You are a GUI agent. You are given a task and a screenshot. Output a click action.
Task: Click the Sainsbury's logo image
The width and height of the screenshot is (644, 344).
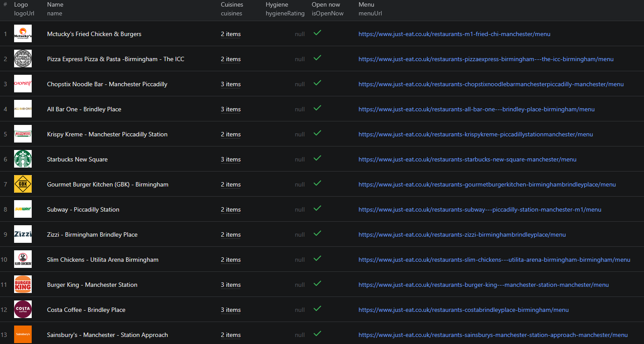(x=23, y=334)
